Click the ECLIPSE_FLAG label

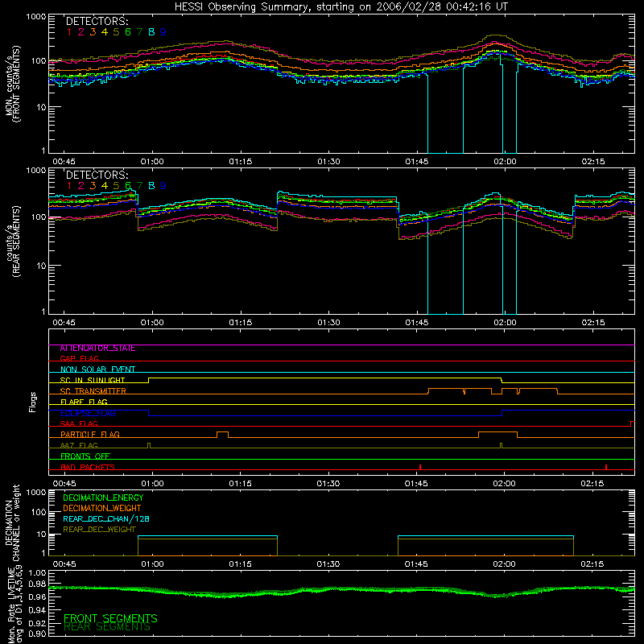point(88,413)
